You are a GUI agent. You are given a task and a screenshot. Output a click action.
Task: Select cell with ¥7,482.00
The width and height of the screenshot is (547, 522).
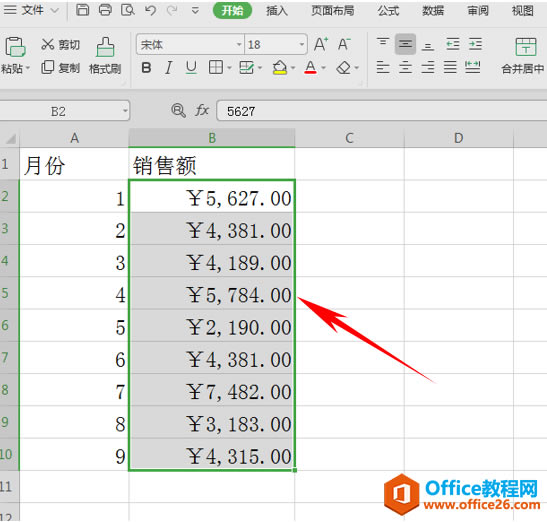(x=212, y=390)
